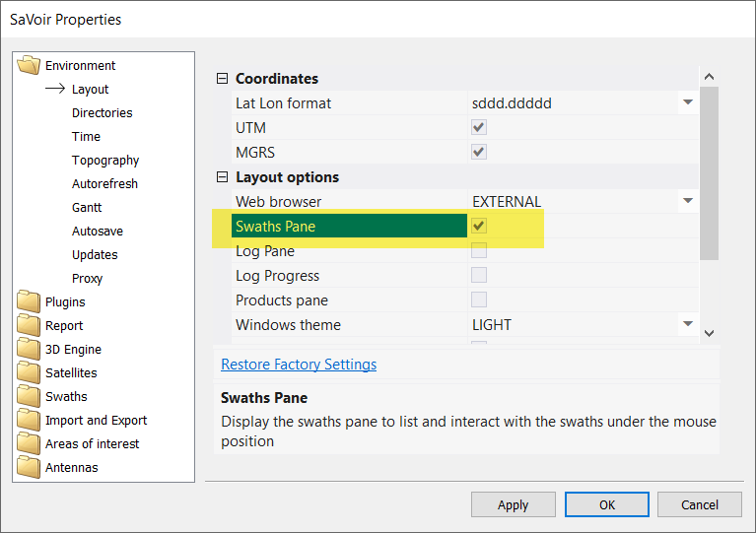The image size is (756, 533).
Task: Open the 3D Engine folder icon
Action: [x=29, y=350]
